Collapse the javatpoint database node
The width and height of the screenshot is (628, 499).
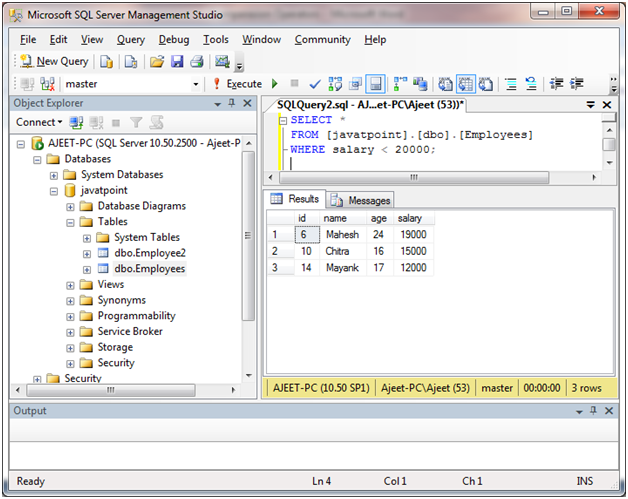(54, 191)
